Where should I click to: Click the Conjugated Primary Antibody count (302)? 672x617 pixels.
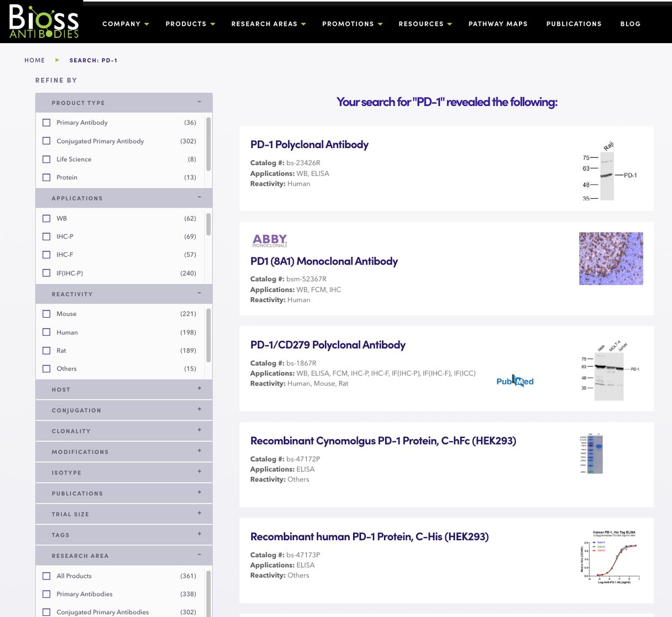point(188,141)
